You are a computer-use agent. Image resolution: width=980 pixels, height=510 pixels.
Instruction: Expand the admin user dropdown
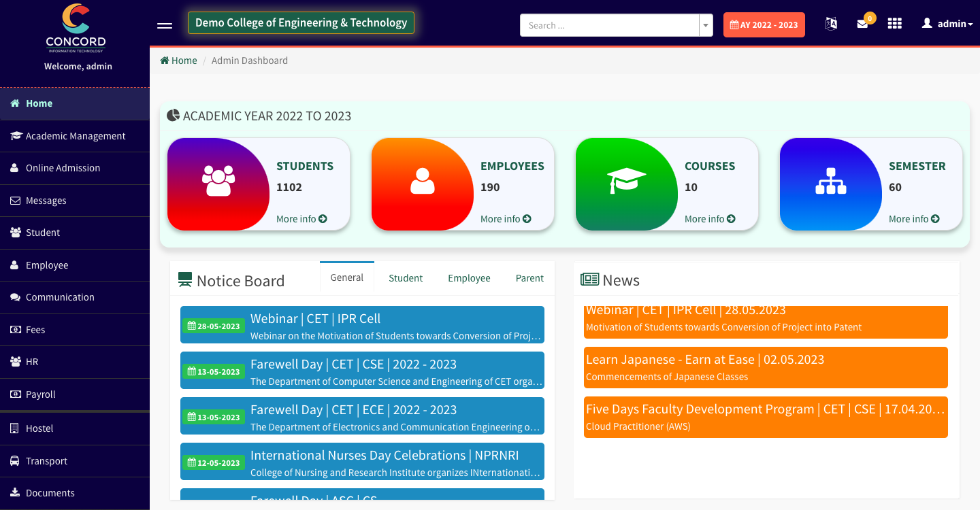tap(947, 24)
